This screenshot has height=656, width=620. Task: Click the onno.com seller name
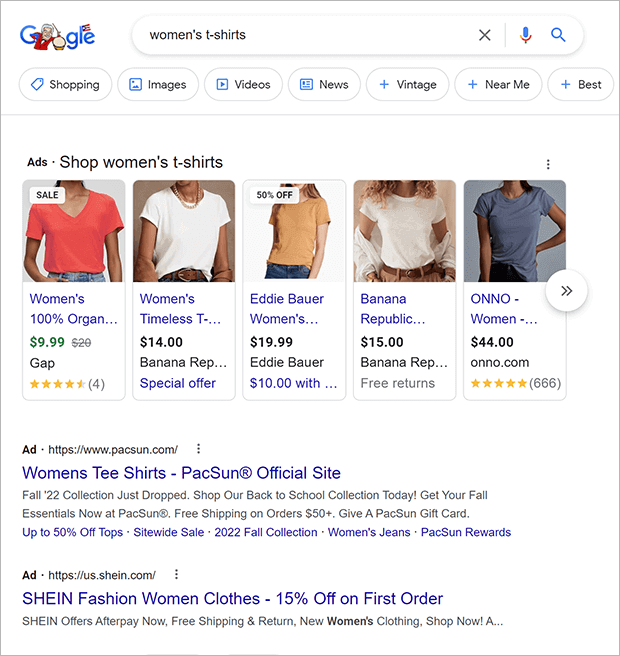tap(500, 362)
